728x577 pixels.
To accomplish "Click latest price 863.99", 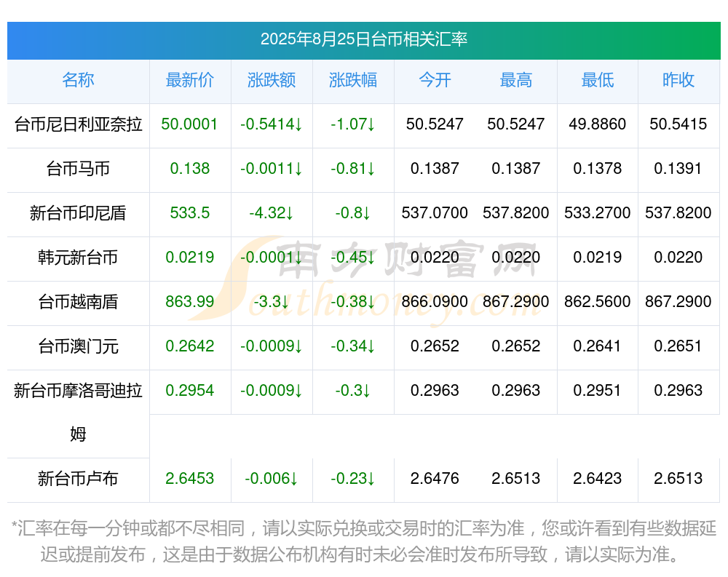I will [189, 302].
